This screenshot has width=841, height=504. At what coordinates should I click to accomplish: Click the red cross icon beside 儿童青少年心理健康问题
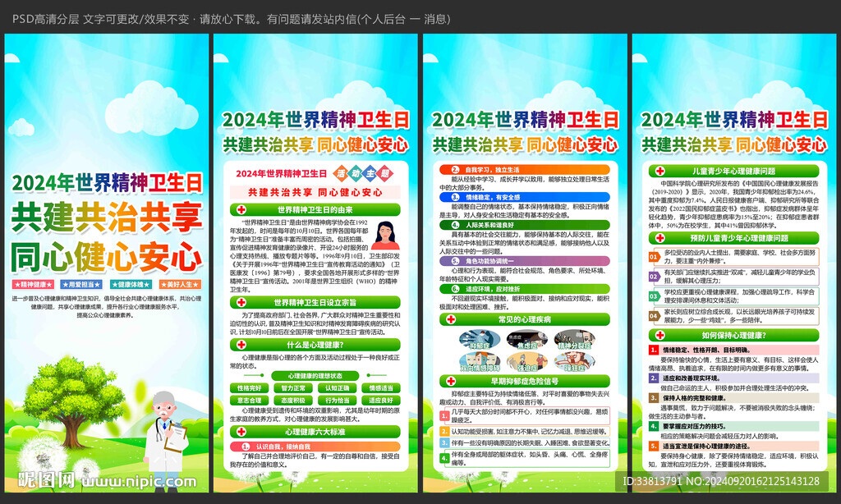click(659, 171)
